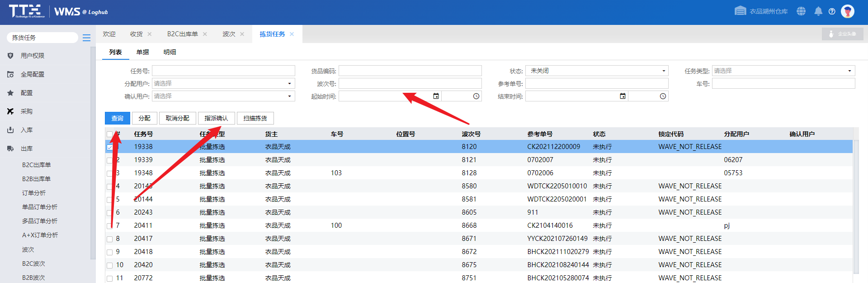Open end time clock picker icon
This screenshot has height=283, width=868.
tap(663, 96)
